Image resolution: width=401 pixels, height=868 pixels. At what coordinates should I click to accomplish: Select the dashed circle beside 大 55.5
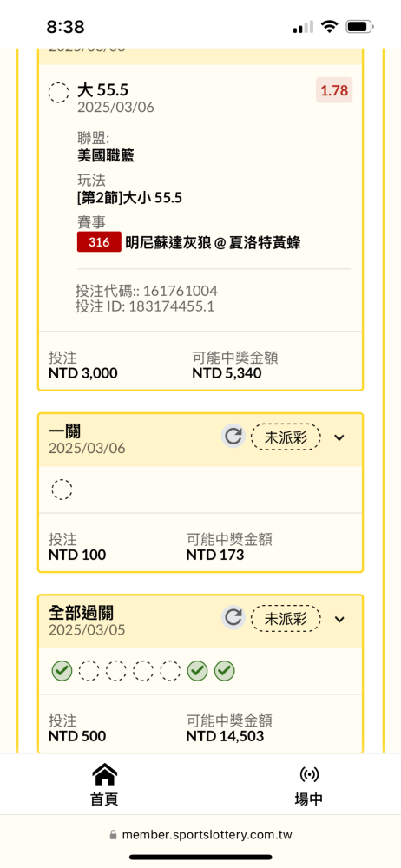coord(59,93)
